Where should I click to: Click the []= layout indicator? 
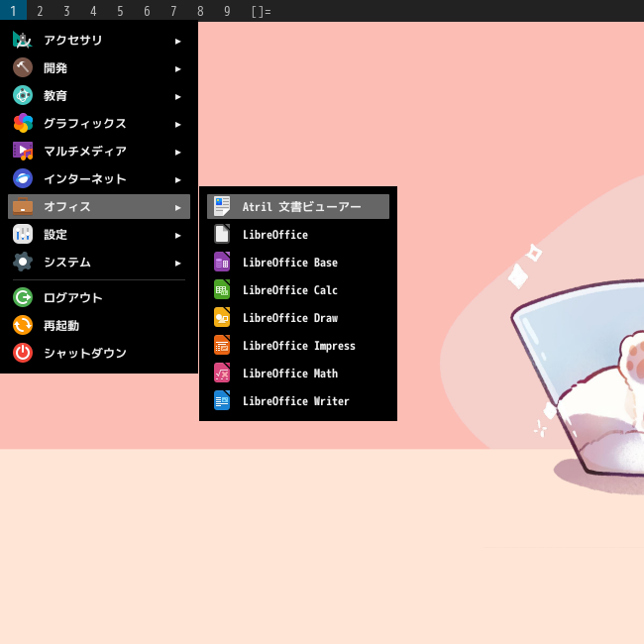[262, 11]
